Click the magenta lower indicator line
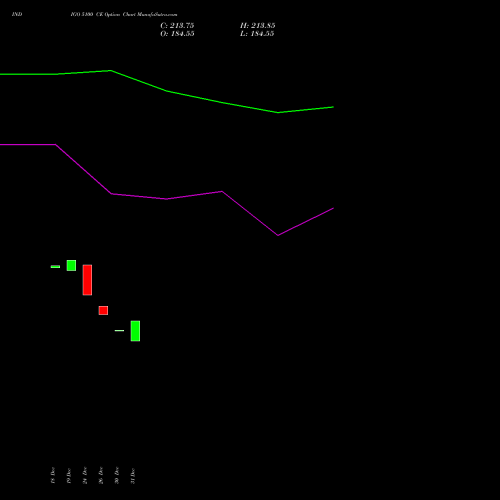The height and width of the screenshot is (500, 500). (167, 199)
